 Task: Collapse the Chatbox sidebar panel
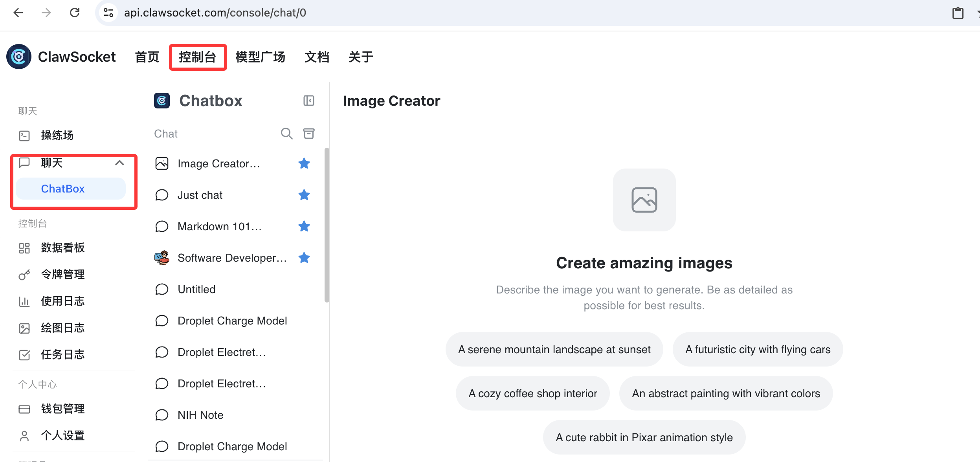pyautogui.click(x=309, y=101)
